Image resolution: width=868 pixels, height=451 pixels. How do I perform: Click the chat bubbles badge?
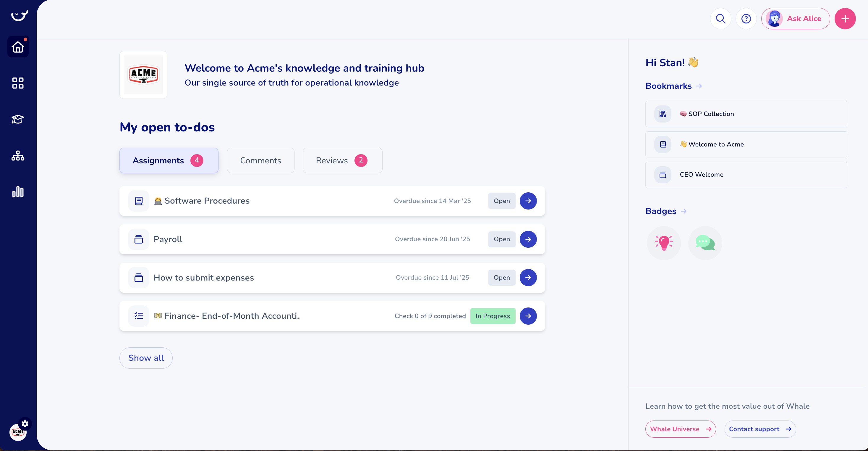(705, 243)
